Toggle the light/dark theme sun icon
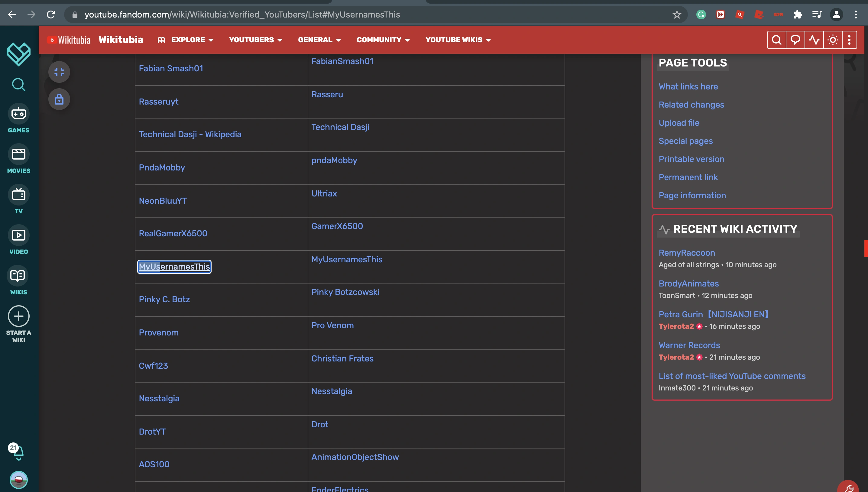Image resolution: width=868 pixels, height=492 pixels. click(x=833, y=40)
